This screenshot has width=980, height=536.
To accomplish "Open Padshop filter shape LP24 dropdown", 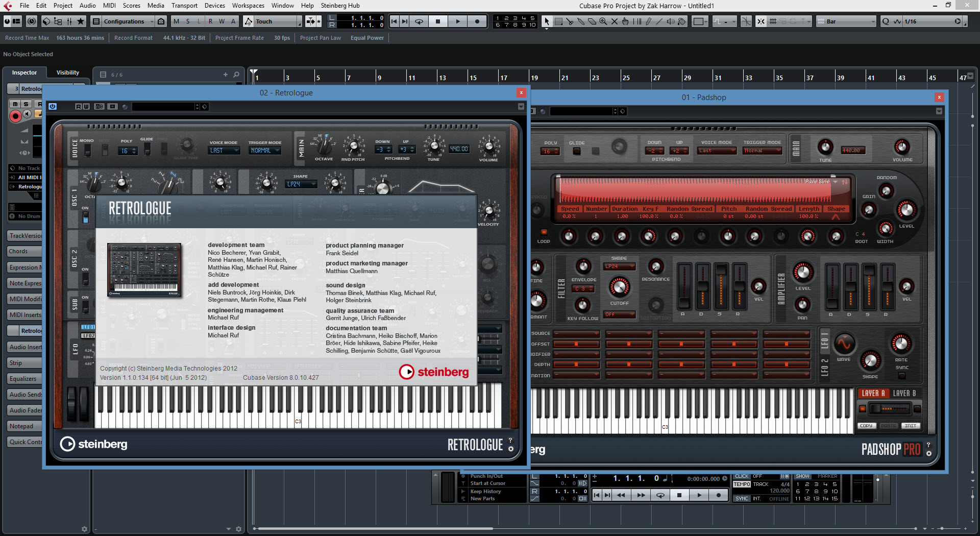I will 619,266.
